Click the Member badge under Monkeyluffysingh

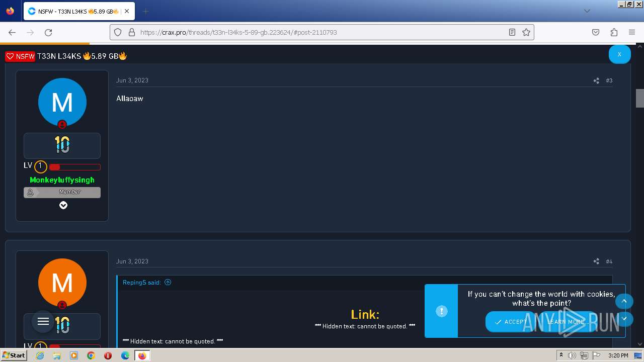coord(62,192)
